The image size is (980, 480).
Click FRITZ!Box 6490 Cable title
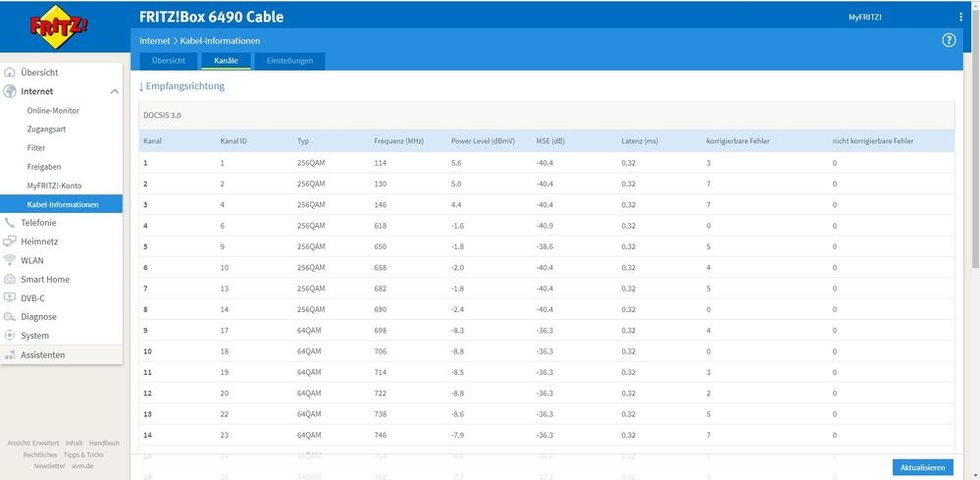point(211,17)
